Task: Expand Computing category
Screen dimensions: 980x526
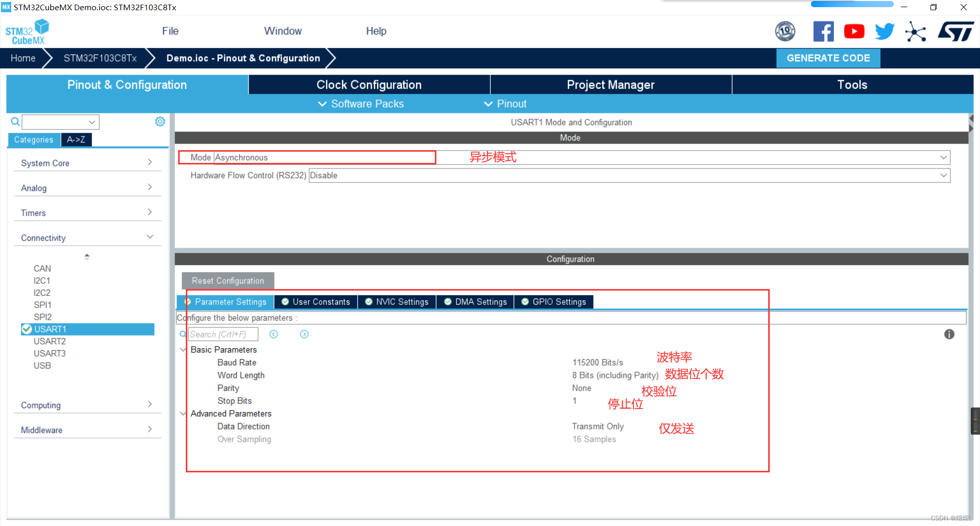Action: [87, 405]
